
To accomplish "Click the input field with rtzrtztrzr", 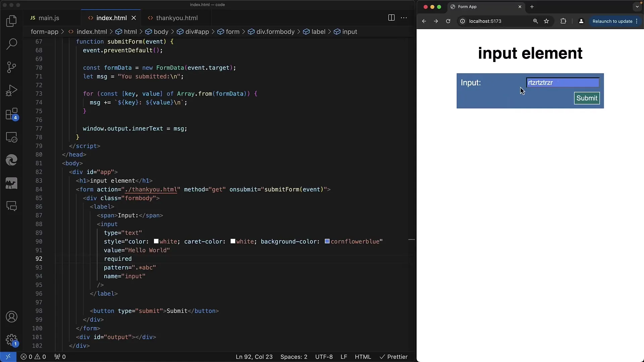I will 562,82.
